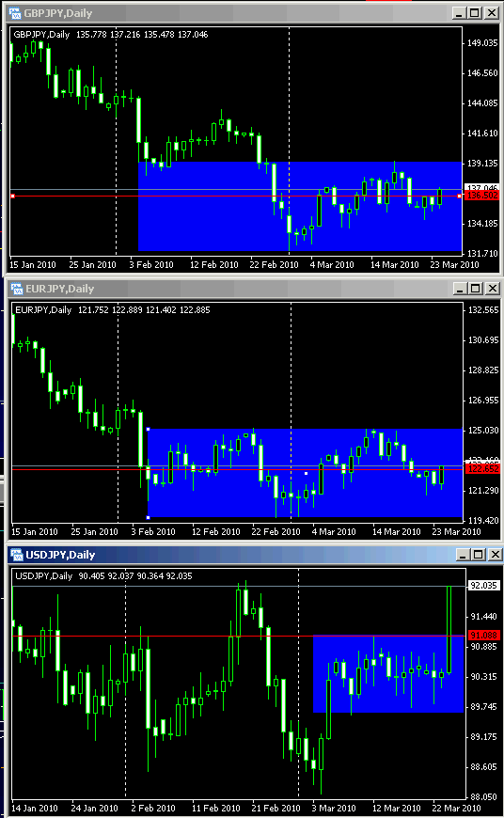Minimize the GBPJPY,Daily chart window

tap(459, 13)
